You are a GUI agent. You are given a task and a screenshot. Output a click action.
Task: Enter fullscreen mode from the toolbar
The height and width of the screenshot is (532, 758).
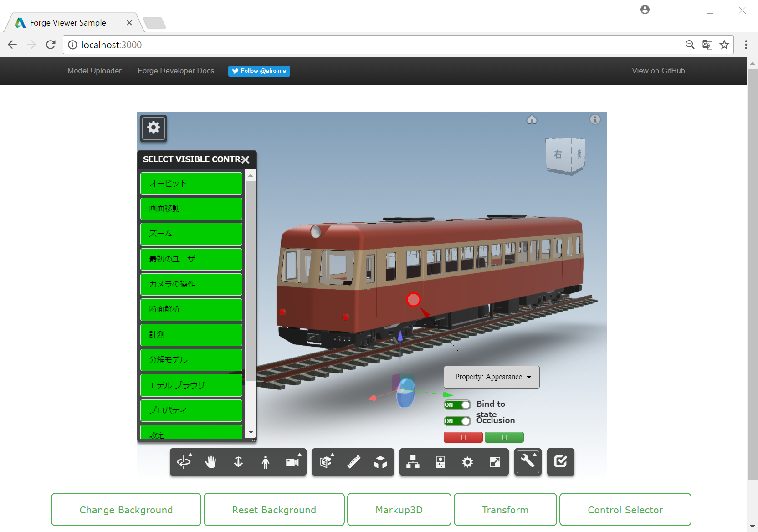(x=496, y=462)
